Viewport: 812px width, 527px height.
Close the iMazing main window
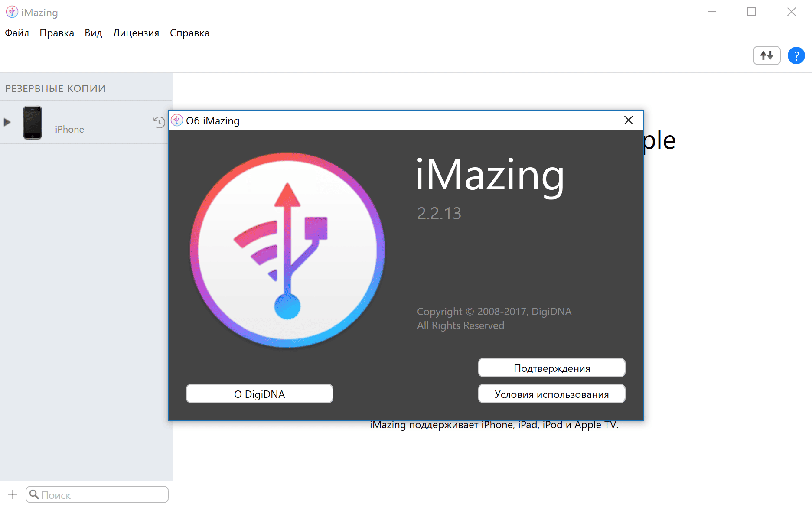tap(792, 12)
